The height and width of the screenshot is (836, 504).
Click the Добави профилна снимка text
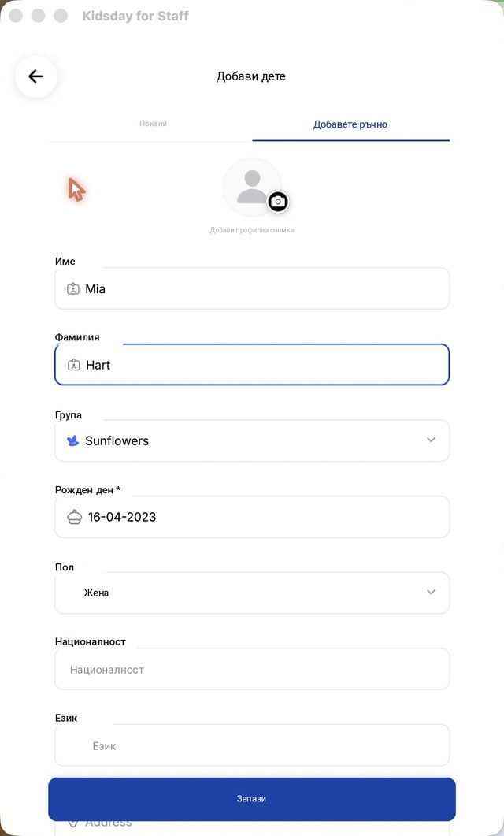click(252, 230)
